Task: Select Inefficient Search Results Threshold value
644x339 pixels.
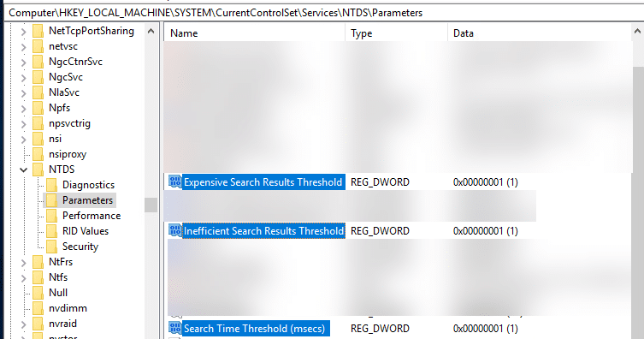Action: 263,231
